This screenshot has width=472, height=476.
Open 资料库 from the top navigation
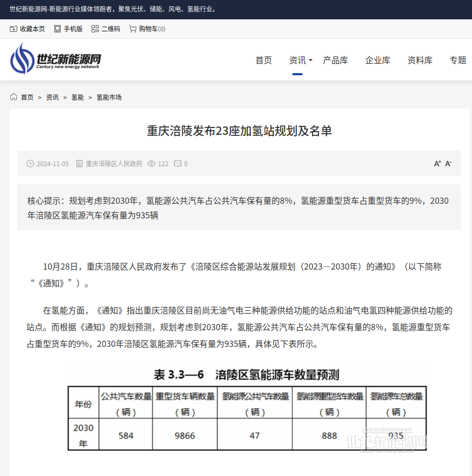click(420, 60)
